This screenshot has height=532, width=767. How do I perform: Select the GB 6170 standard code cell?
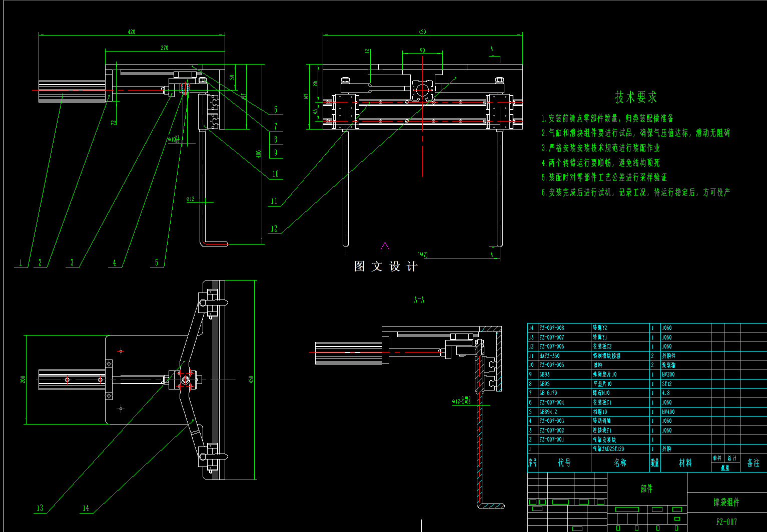548,393
